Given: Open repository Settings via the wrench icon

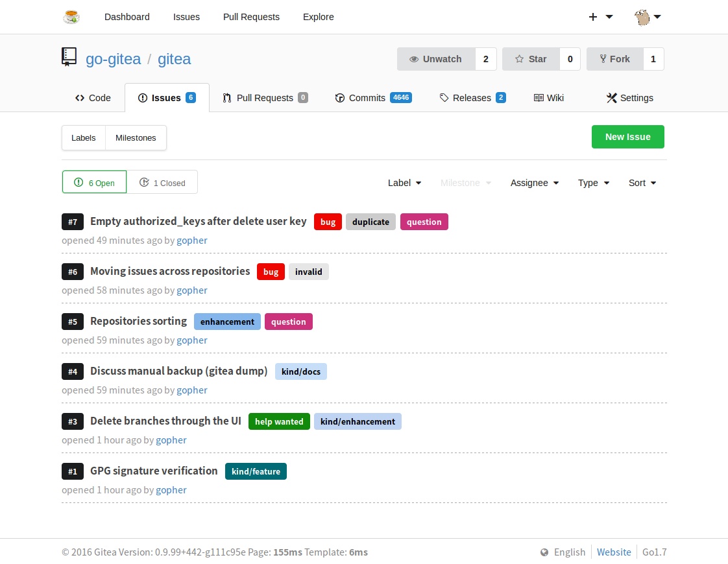Looking at the screenshot, I should (x=611, y=98).
